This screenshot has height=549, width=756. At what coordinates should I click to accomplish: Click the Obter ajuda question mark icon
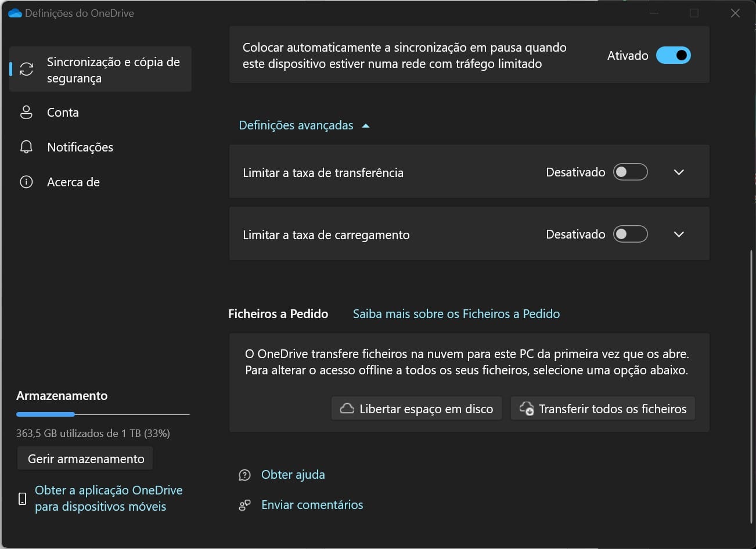click(244, 475)
